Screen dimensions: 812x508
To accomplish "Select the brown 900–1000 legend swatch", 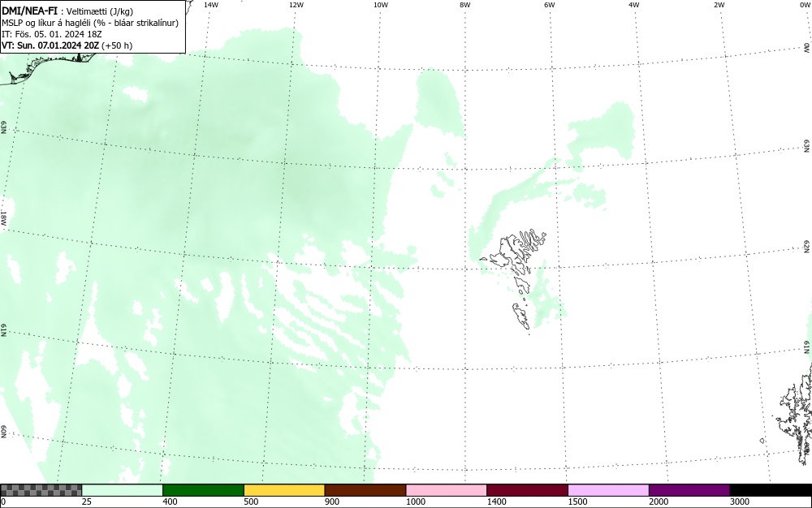I will click(x=365, y=490).
